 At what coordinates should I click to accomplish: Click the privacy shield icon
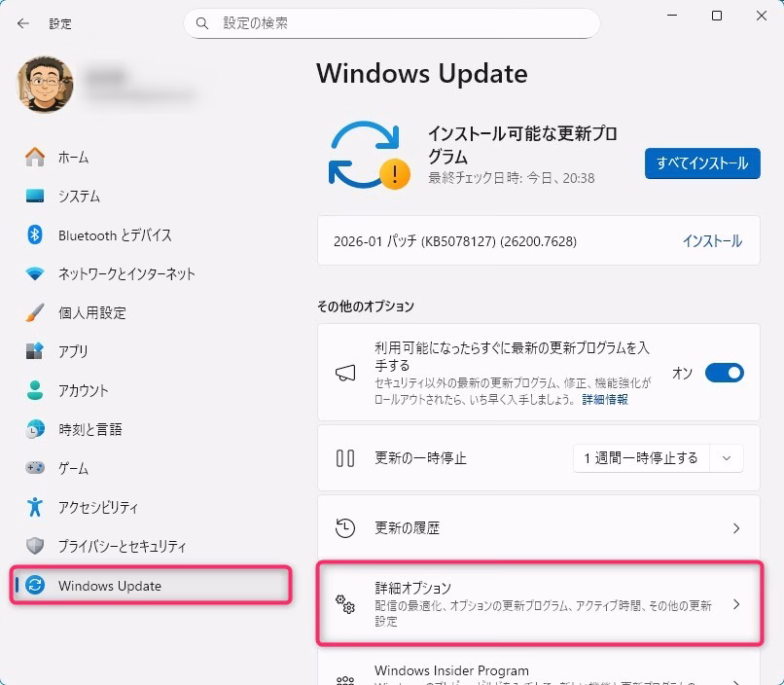35,546
